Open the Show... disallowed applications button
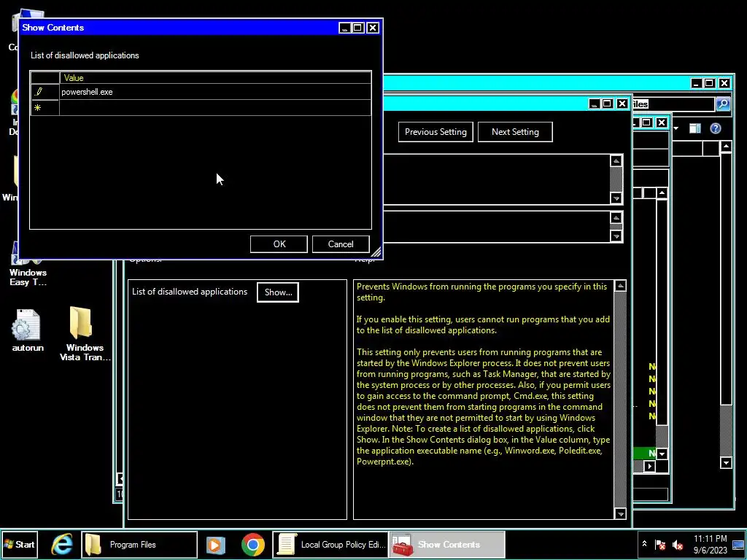Viewport: 747px width, 560px height. [x=278, y=292]
